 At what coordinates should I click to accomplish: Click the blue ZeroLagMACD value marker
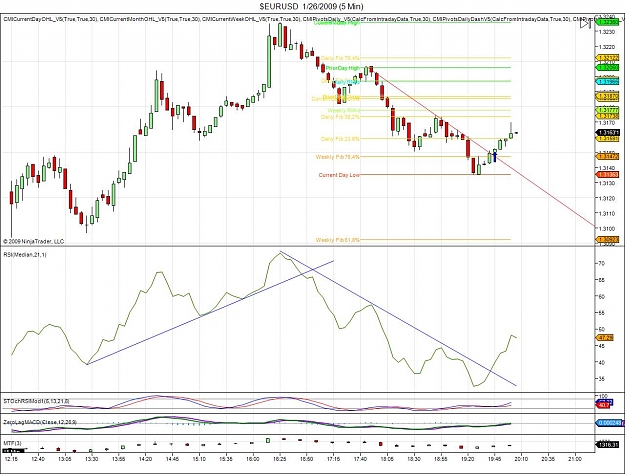(608, 423)
